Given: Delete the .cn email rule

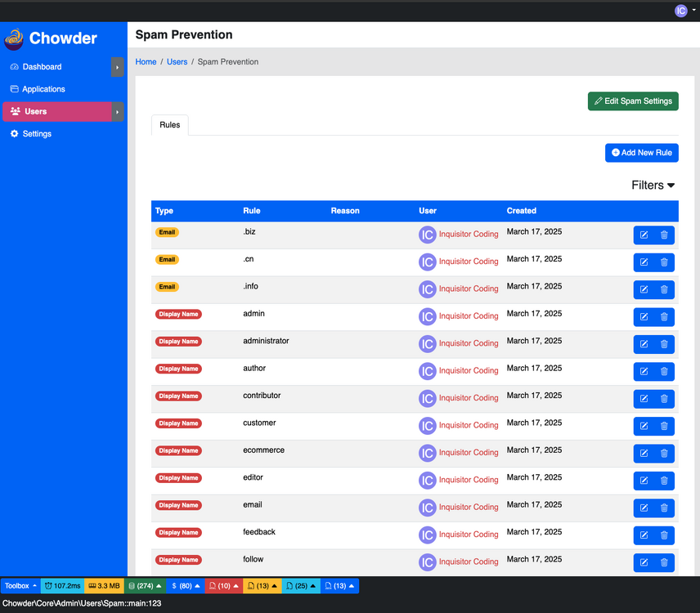Looking at the screenshot, I should click(664, 262).
